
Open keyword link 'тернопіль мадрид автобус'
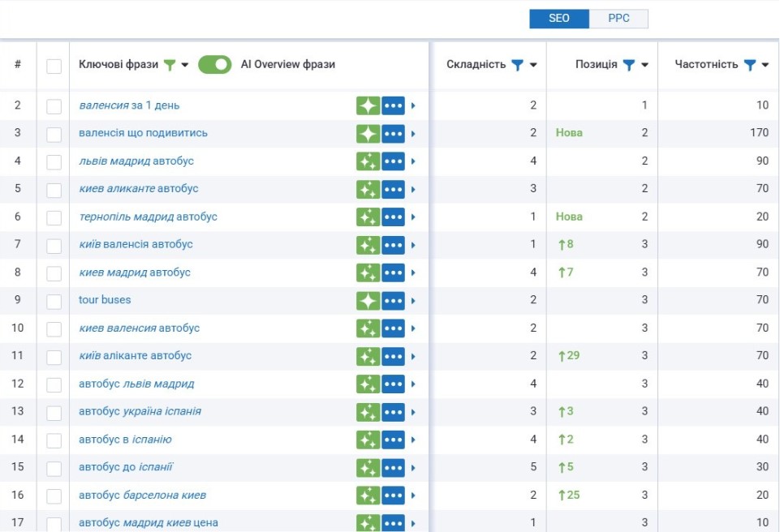pyautogui.click(x=148, y=217)
